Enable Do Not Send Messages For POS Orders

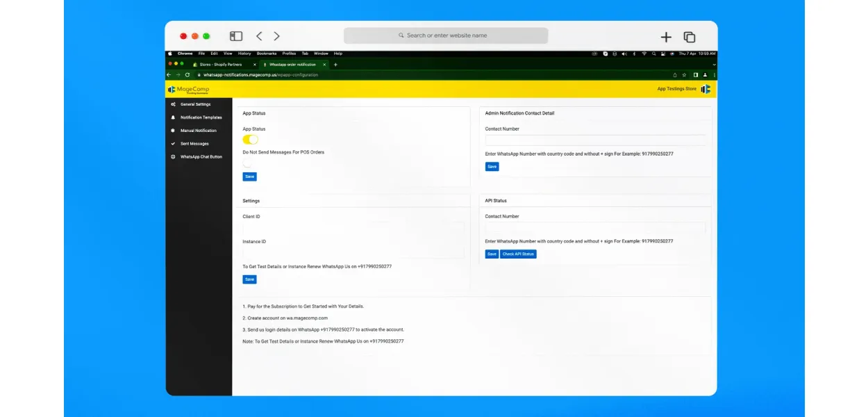(x=248, y=163)
